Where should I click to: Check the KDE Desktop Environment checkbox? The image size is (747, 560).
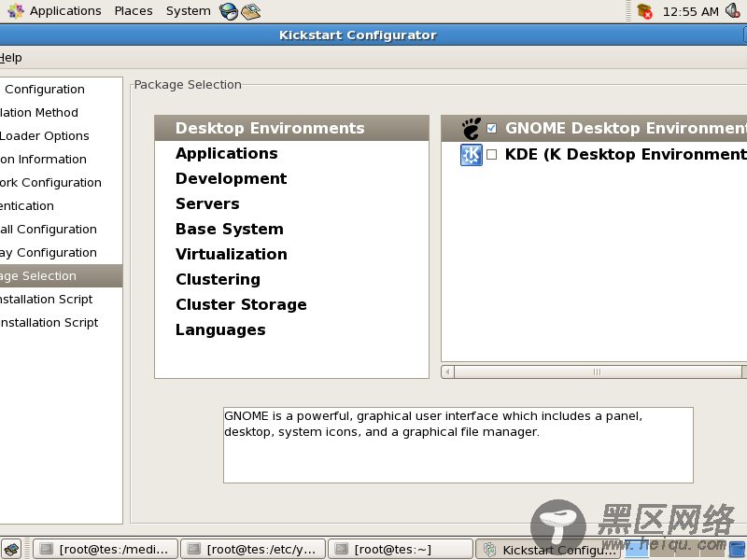pyautogui.click(x=492, y=155)
